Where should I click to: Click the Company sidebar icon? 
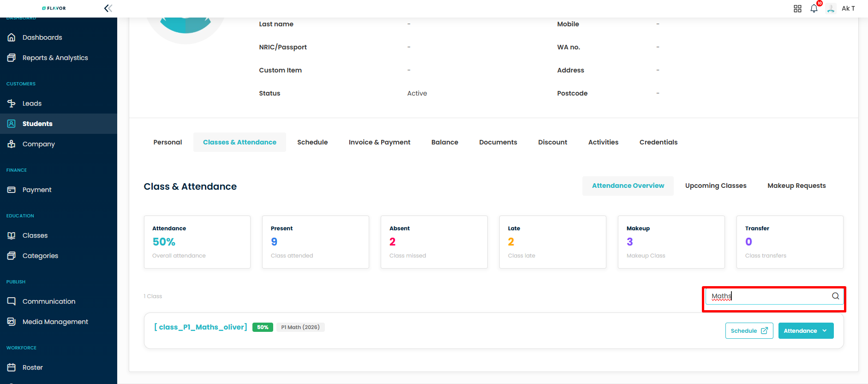click(x=12, y=144)
